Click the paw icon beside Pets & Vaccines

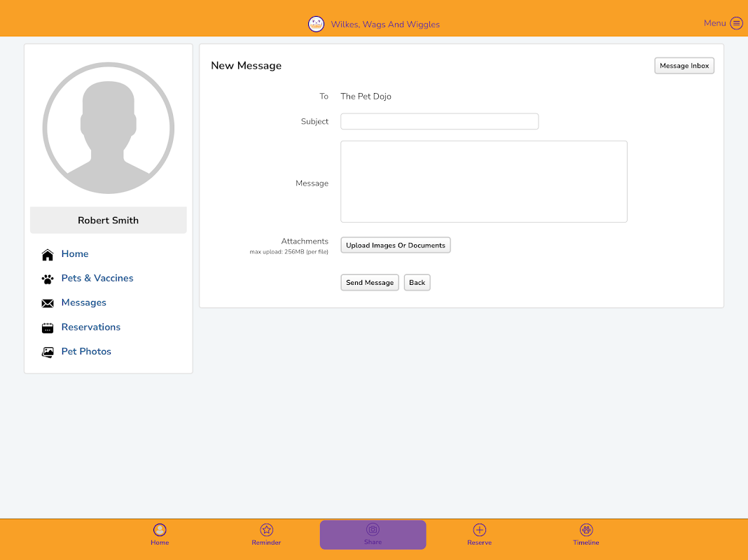(48, 279)
